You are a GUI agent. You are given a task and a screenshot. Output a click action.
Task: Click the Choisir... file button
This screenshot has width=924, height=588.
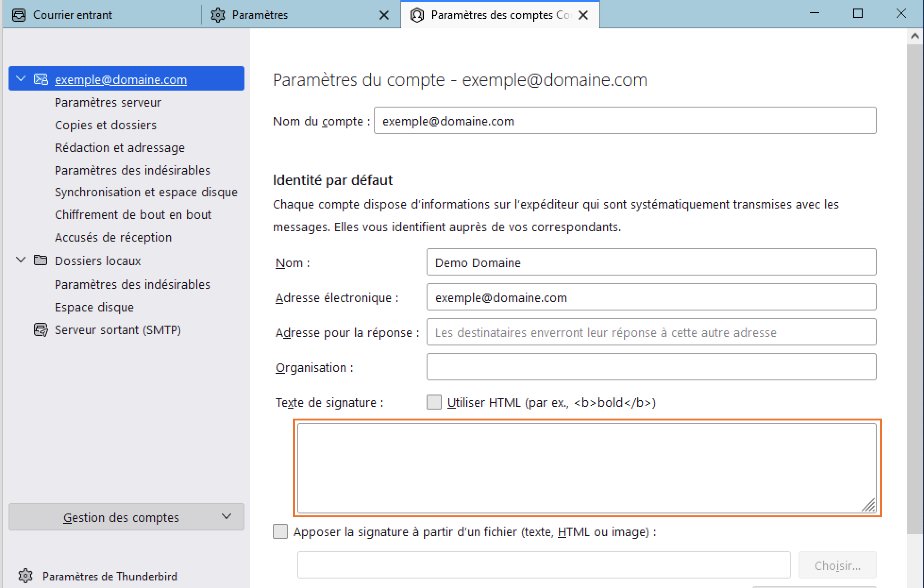point(838,565)
